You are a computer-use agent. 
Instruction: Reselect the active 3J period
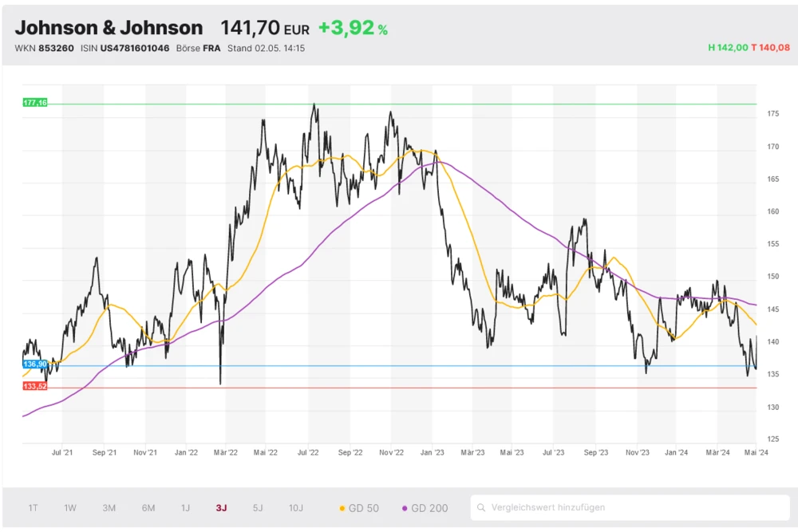(221, 507)
